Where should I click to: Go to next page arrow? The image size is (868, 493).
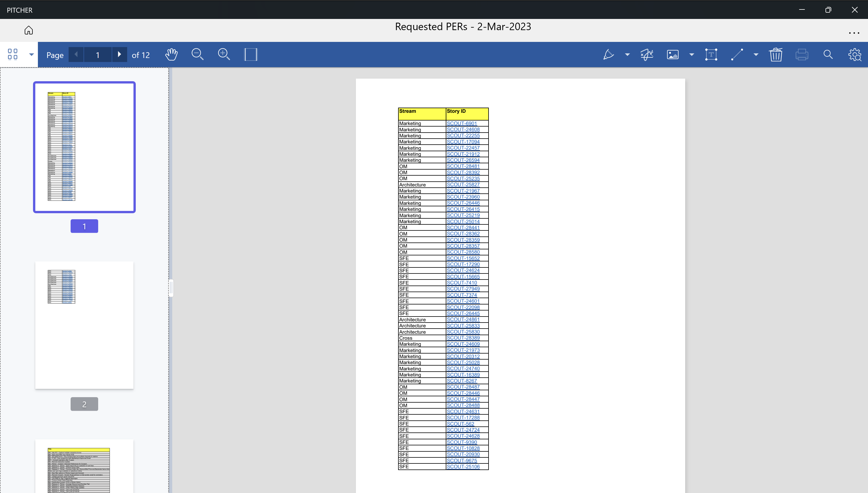pos(119,55)
